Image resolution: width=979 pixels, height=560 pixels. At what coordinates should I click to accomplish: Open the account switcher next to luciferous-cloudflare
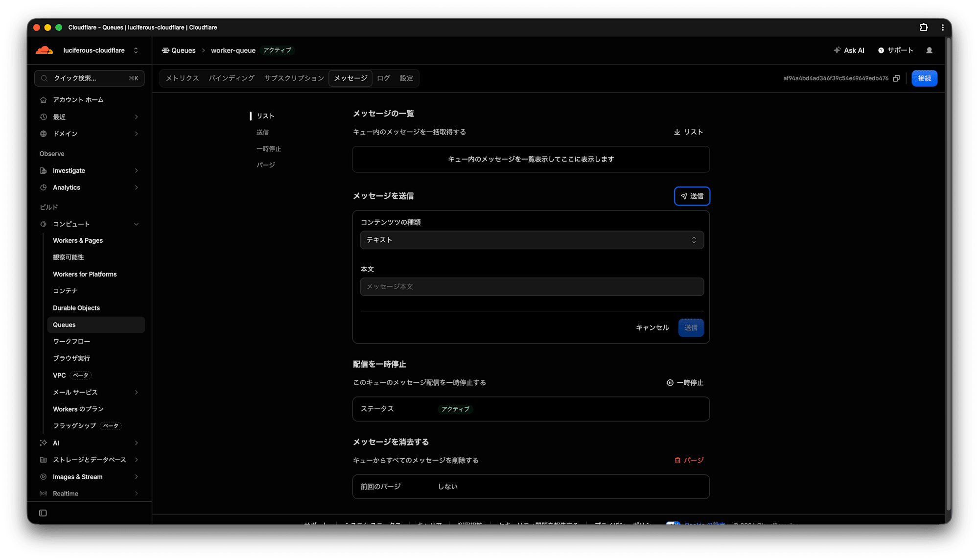136,50
